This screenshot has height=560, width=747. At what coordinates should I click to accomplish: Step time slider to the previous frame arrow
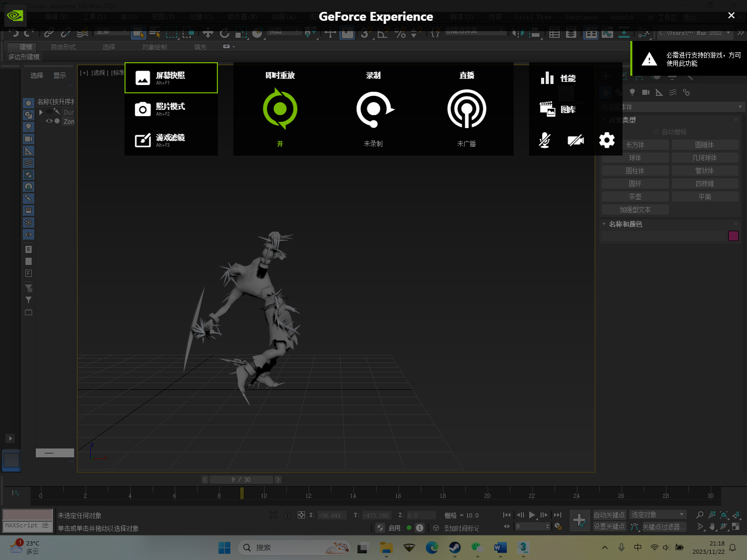(205, 480)
